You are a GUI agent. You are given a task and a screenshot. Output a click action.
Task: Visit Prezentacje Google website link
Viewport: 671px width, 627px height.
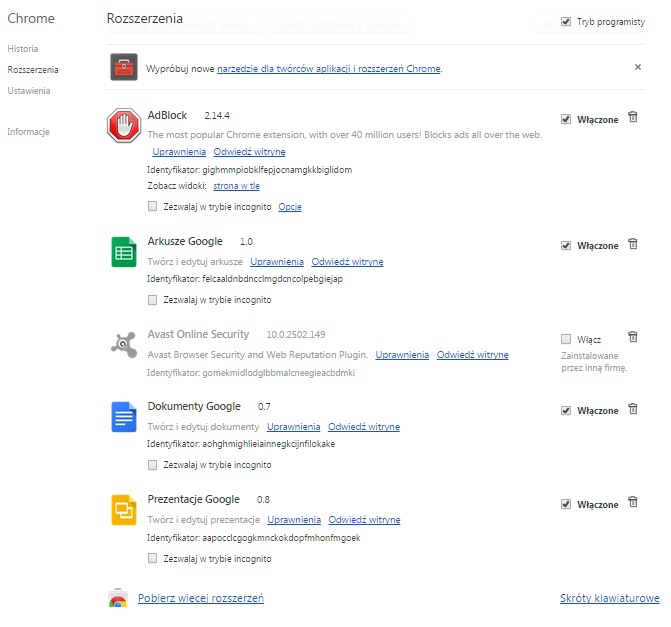[364, 520]
